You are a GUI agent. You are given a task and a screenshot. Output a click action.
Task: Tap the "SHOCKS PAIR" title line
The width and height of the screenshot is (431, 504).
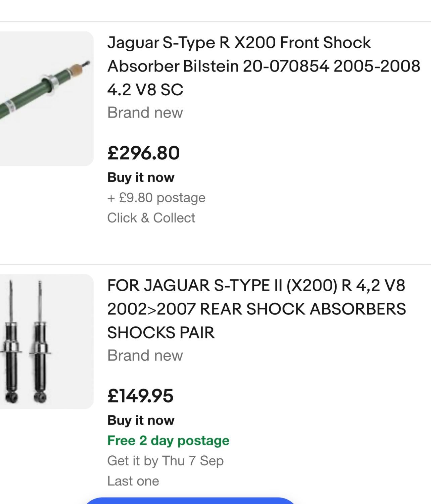(161, 333)
